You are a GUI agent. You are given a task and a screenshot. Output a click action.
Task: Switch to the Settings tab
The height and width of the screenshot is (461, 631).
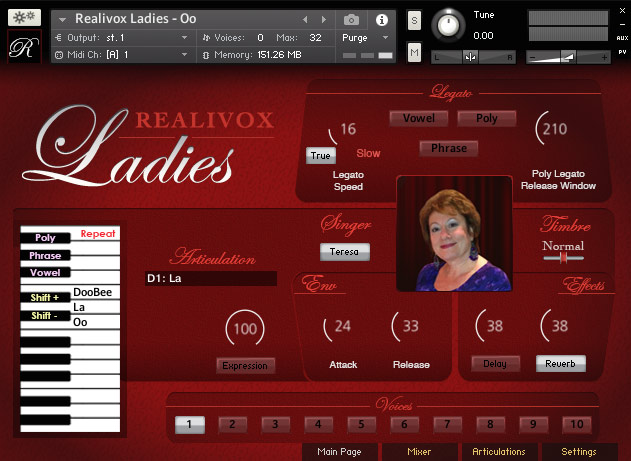pyautogui.click(x=579, y=452)
